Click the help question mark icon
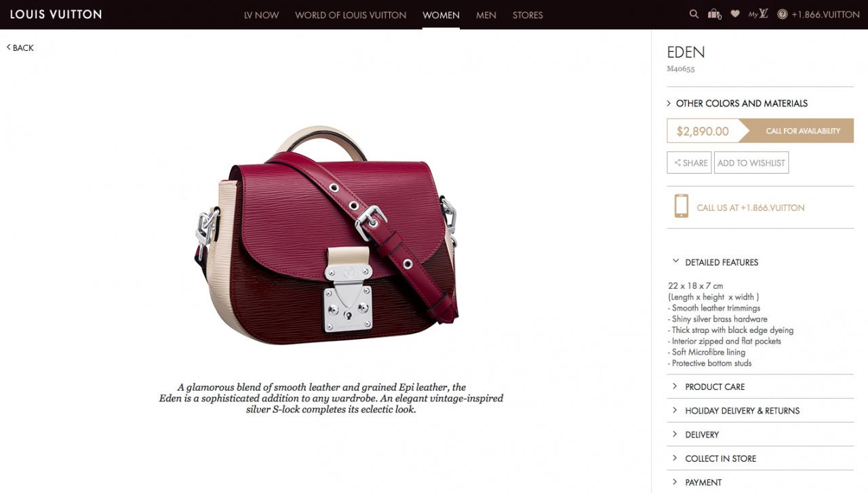Image resolution: width=868 pixels, height=493 pixels. coord(782,14)
